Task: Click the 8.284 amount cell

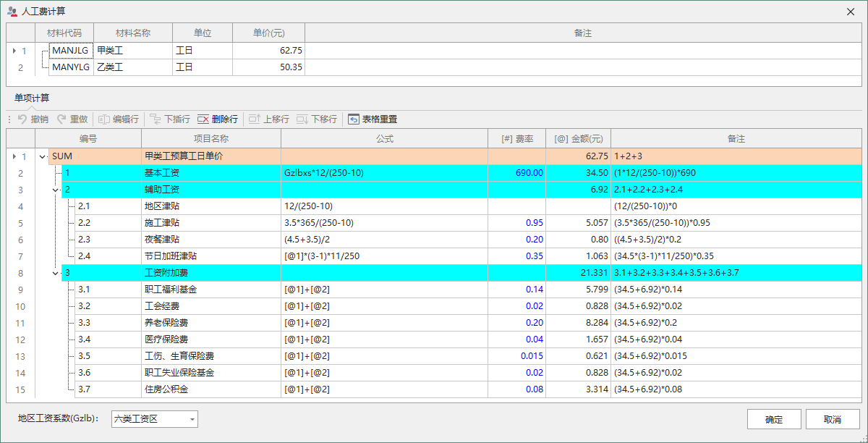Action: pyautogui.click(x=578, y=323)
